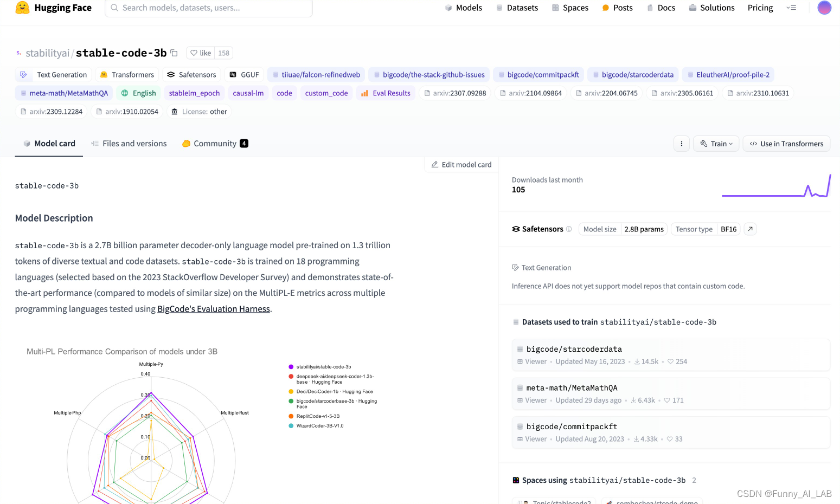Select the Model card tab

coord(49,144)
